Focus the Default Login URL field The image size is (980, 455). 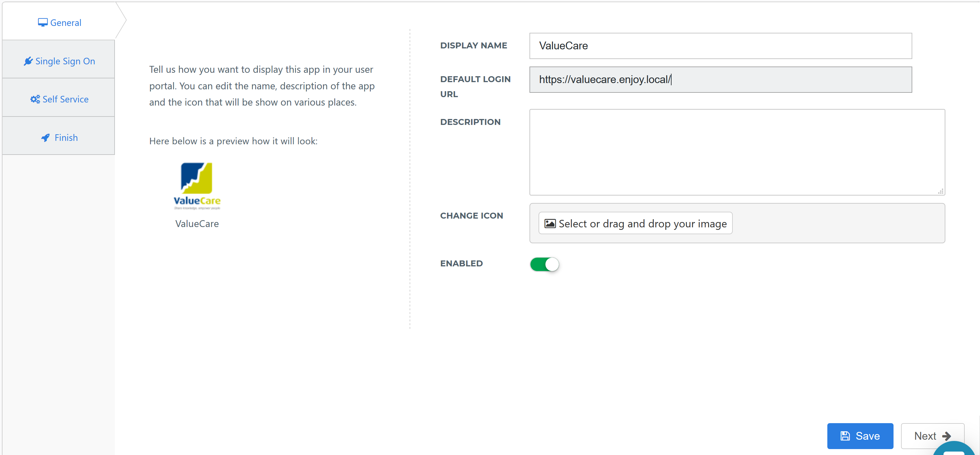720,80
